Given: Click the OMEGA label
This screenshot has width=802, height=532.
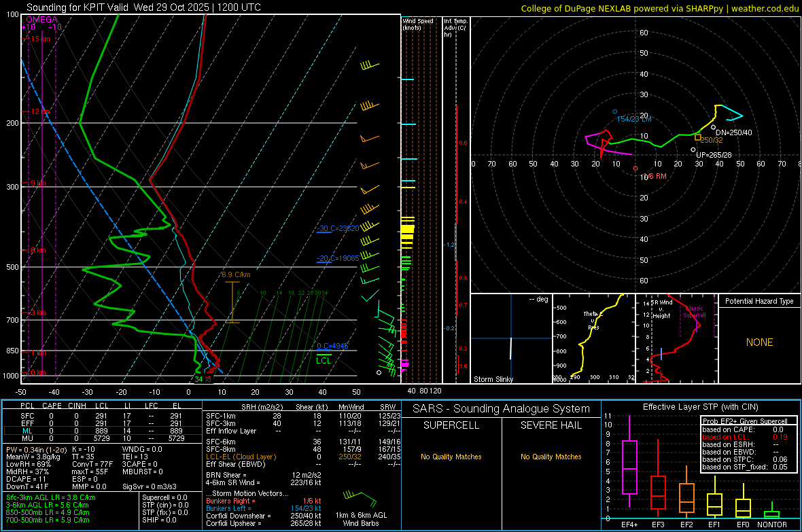Looking at the screenshot, I should pos(41,20).
